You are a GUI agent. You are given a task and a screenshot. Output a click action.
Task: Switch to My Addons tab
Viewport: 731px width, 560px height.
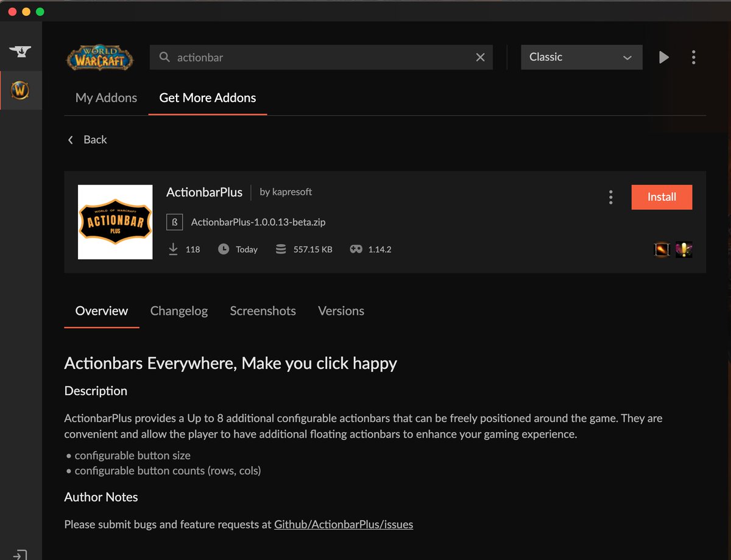coord(106,98)
